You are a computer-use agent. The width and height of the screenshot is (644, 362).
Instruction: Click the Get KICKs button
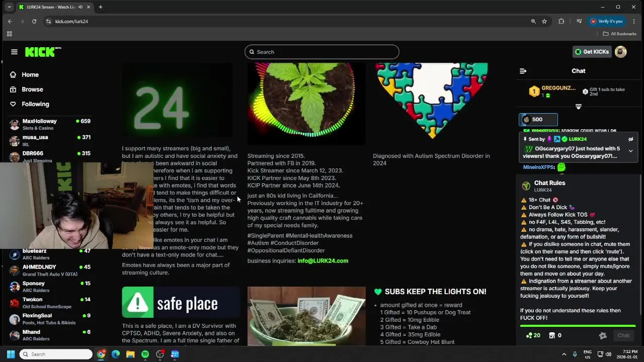pyautogui.click(x=592, y=52)
